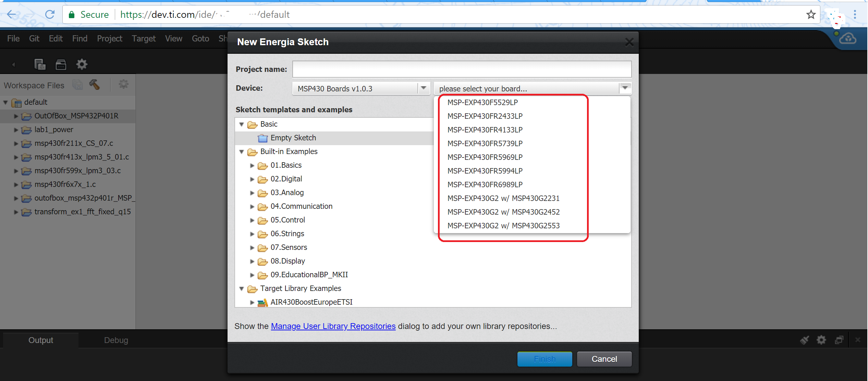
Task: Click the toolbar settings gear icon
Action: pyautogui.click(x=82, y=64)
